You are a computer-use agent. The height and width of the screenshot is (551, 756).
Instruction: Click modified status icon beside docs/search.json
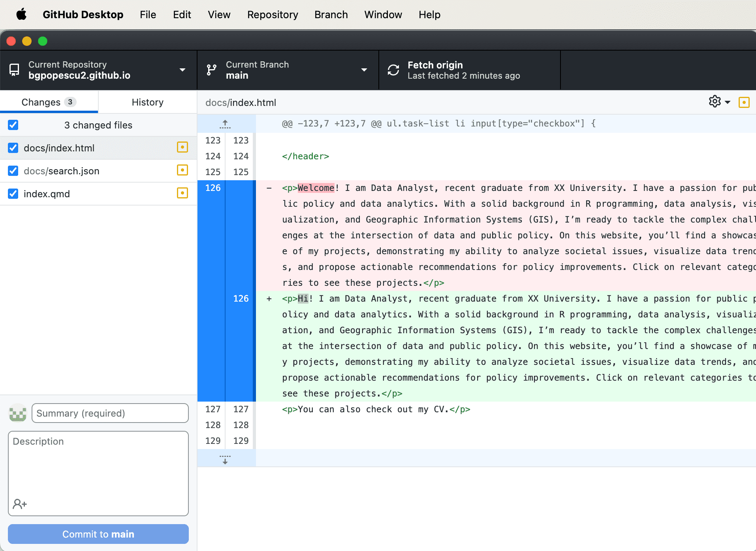182,170
